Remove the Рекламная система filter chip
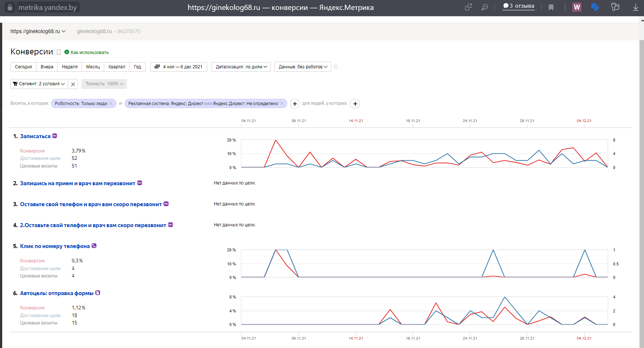Screen dimensions: 644x348 coord(282,104)
